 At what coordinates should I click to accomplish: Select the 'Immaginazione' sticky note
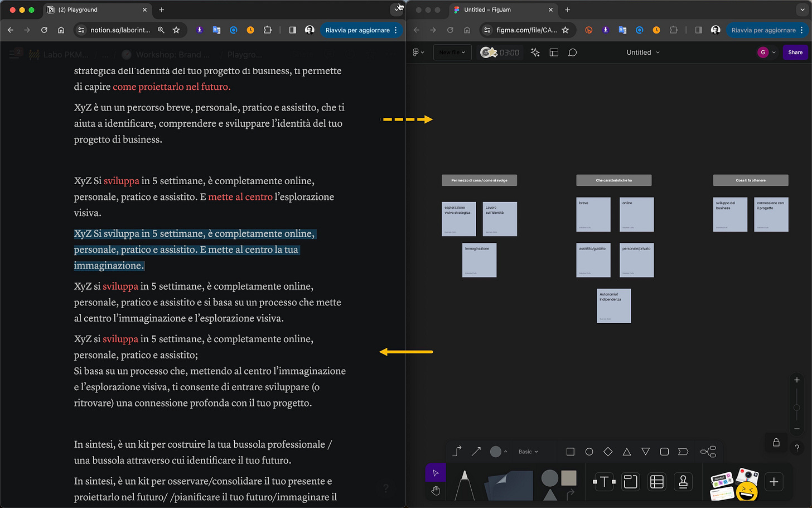point(480,260)
